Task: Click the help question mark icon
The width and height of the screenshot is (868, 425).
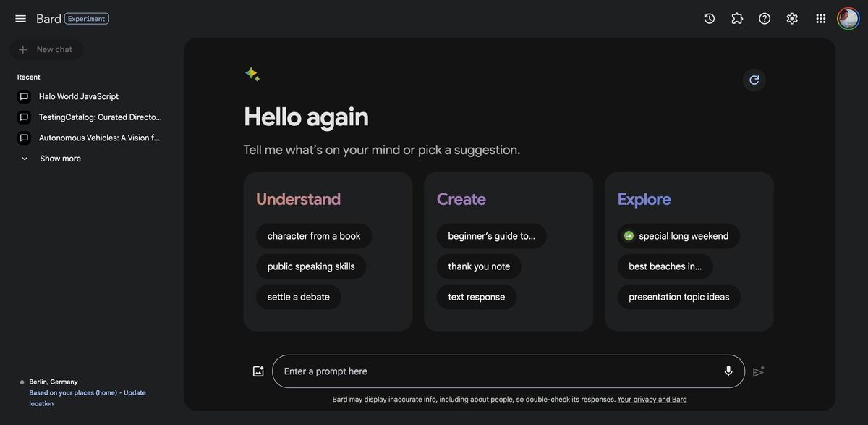Action: click(765, 19)
